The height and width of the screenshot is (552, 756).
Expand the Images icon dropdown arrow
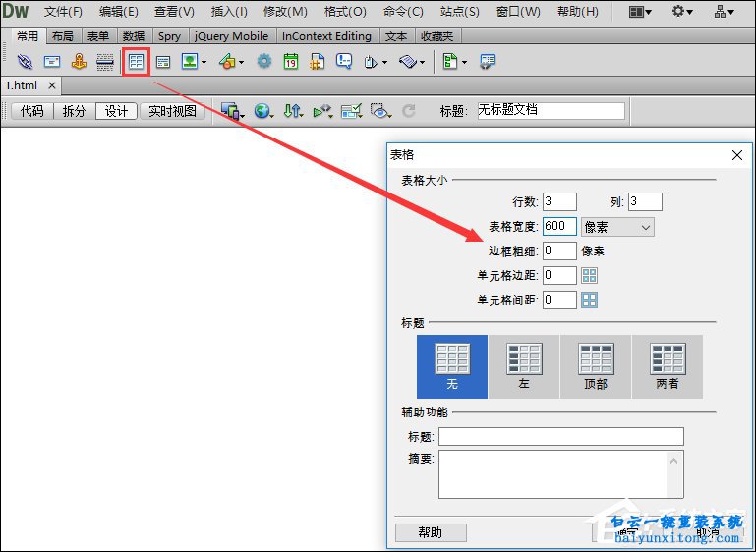coord(204,62)
